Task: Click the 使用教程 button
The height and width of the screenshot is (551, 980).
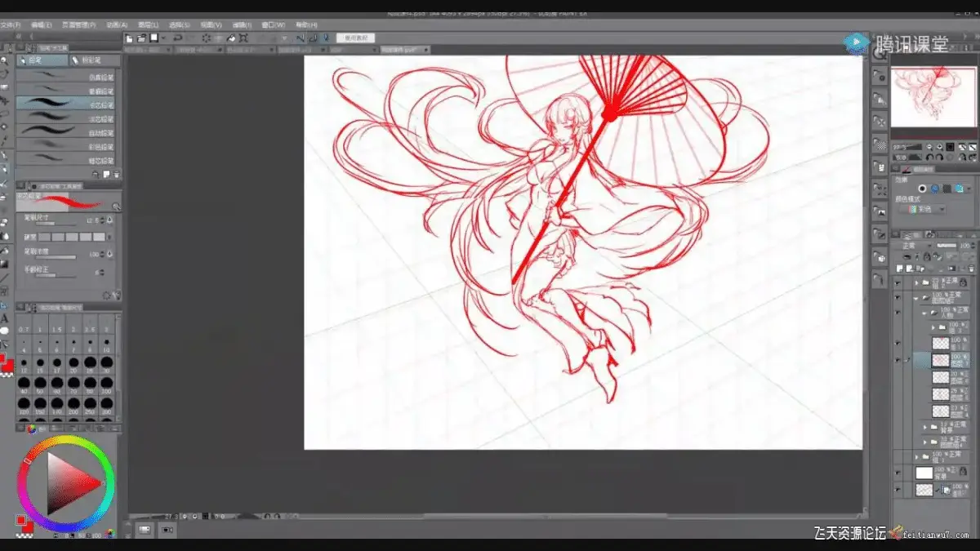Action: pyautogui.click(x=355, y=38)
